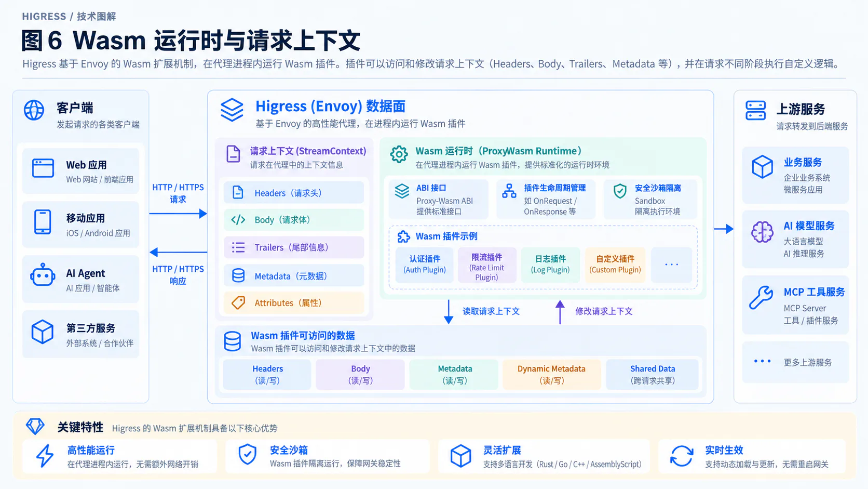Screen dimensions: 868x489
Task: Click the 如 OnRequest / OnResponse 等 text
Action: 550,206
